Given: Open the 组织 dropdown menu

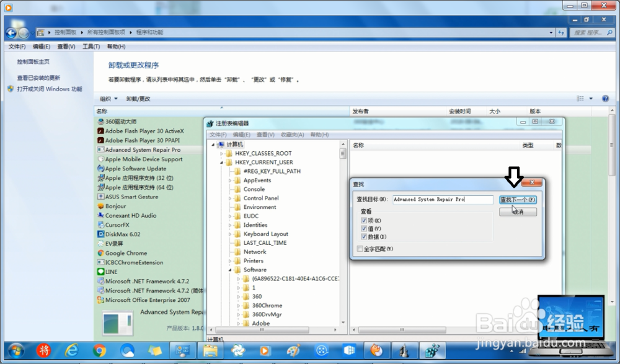Looking at the screenshot, I should click(108, 99).
